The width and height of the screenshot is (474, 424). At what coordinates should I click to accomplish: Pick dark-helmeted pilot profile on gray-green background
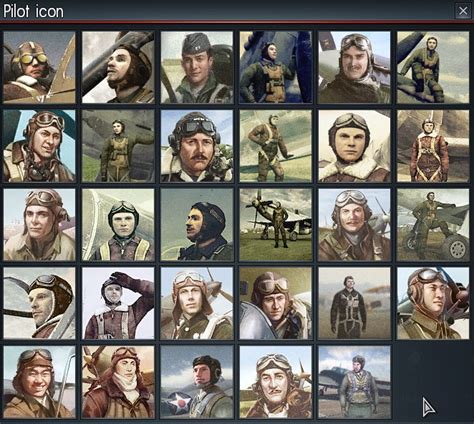click(x=197, y=225)
